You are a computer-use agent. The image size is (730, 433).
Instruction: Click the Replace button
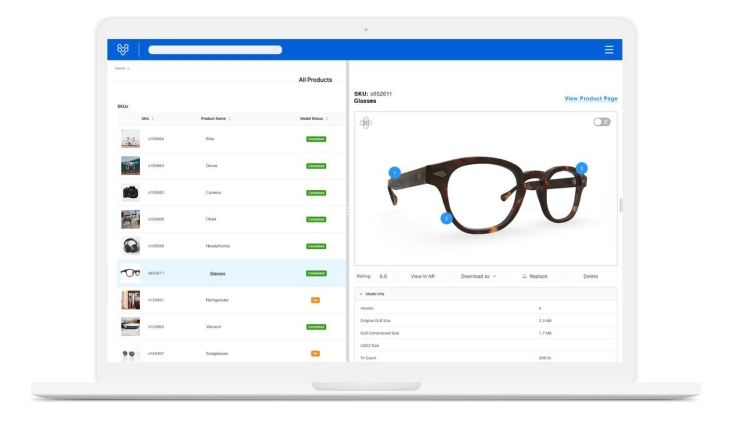click(x=535, y=277)
